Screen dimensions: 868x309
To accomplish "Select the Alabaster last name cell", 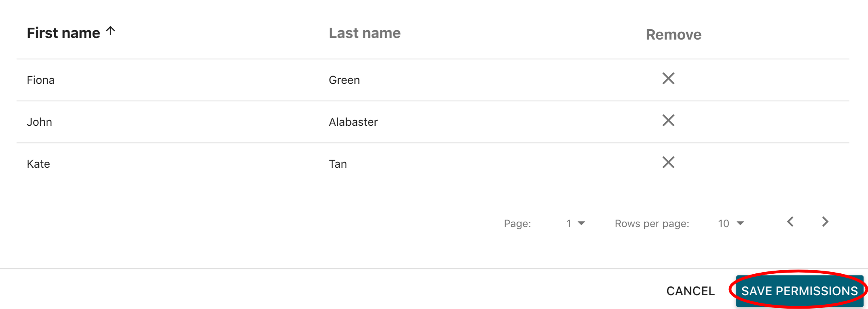I will coord(353,122).
